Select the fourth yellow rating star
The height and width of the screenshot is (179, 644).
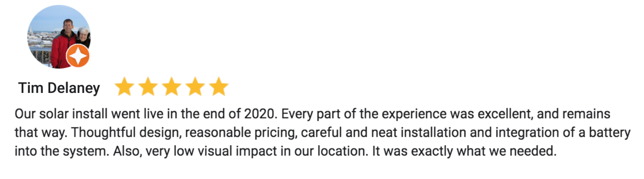[195, 87]
